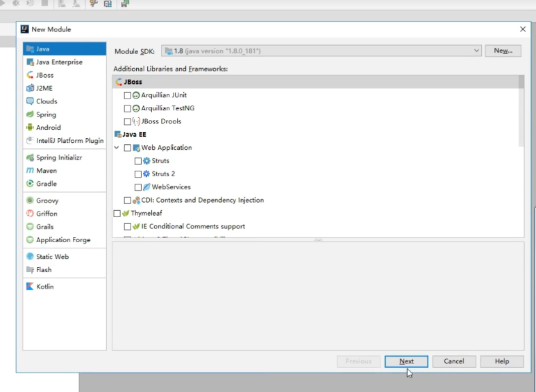Close the New Module dialog
This screenshot has height=392, width=536.
(523, 29)
